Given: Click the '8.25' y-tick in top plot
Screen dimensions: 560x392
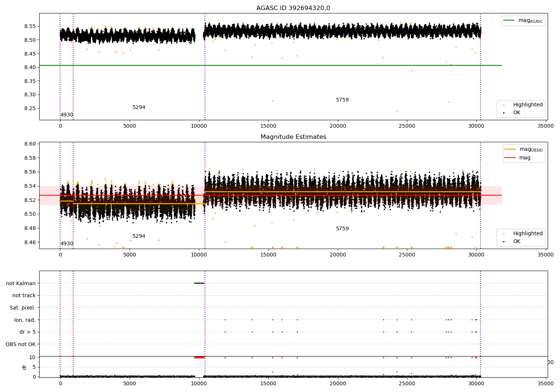Looking at the screenshot, I should (30, 108).
